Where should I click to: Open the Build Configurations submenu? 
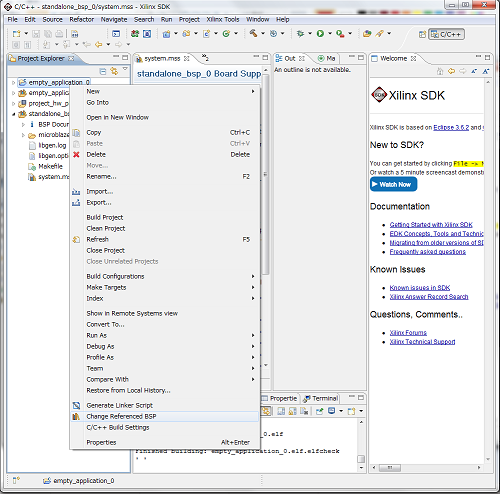tap(253, 277)
